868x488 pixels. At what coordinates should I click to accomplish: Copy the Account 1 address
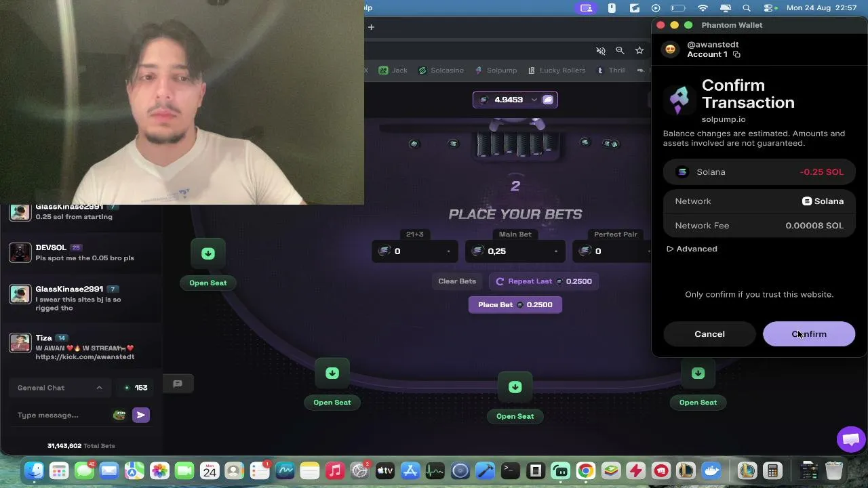736,54
